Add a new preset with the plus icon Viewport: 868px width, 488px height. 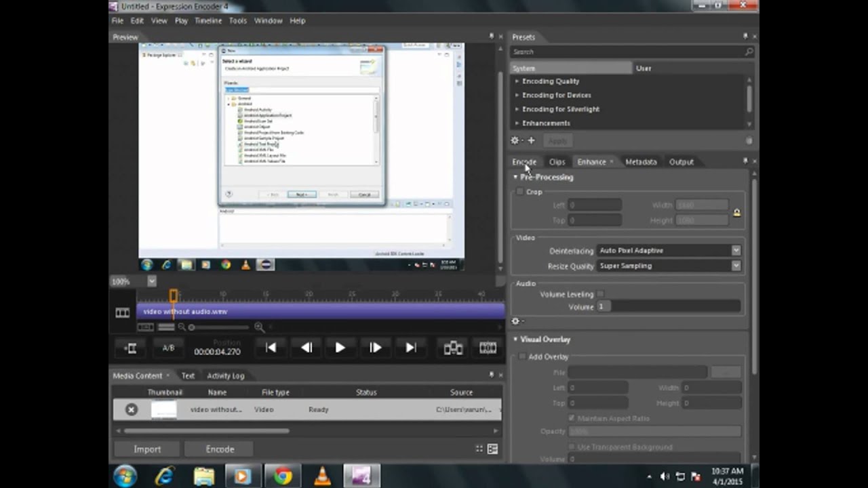(x=531, y=140)
